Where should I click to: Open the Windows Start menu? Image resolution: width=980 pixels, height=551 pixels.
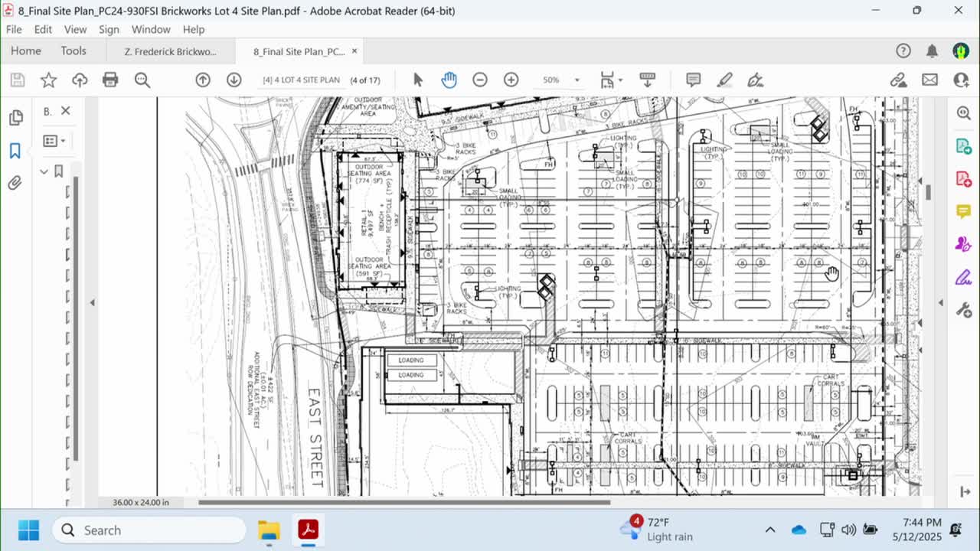coord(28,530)
